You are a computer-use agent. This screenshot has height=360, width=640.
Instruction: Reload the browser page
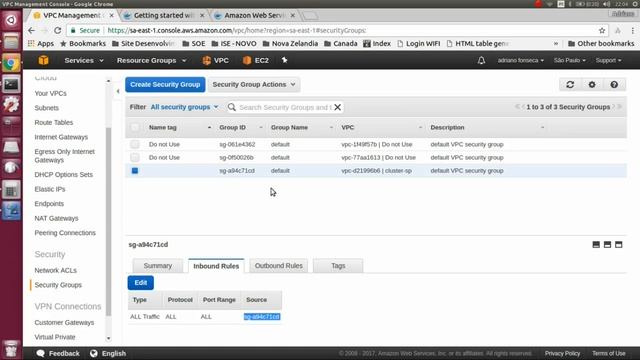pyautogui.click(x=58, y=31)
